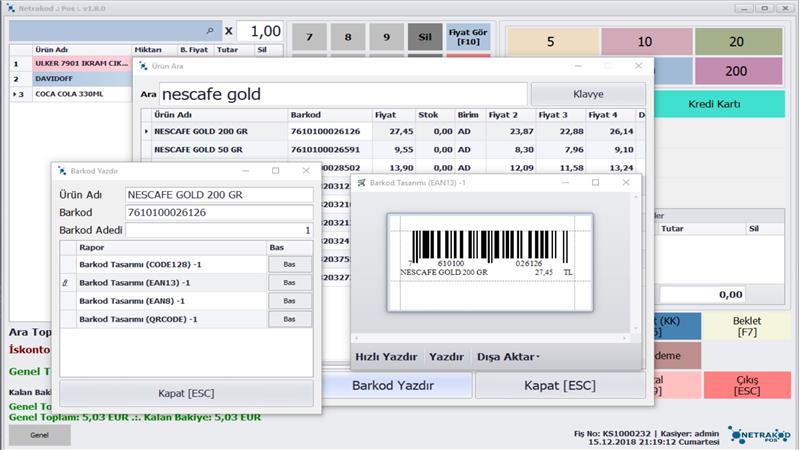Click the Ürün Adı field in Barkod Yazdır
This screenshot has width=800, height=450.
pyautogui.click(x=219, y=195)
